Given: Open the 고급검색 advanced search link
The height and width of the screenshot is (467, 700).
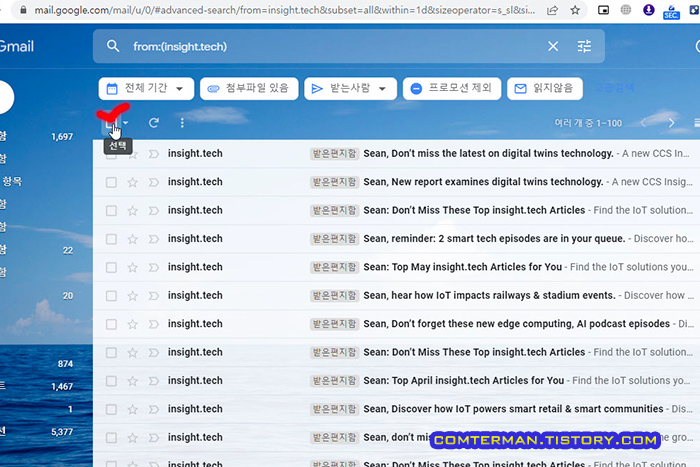Looking at the screenshot, I should [x=614, y=88].
